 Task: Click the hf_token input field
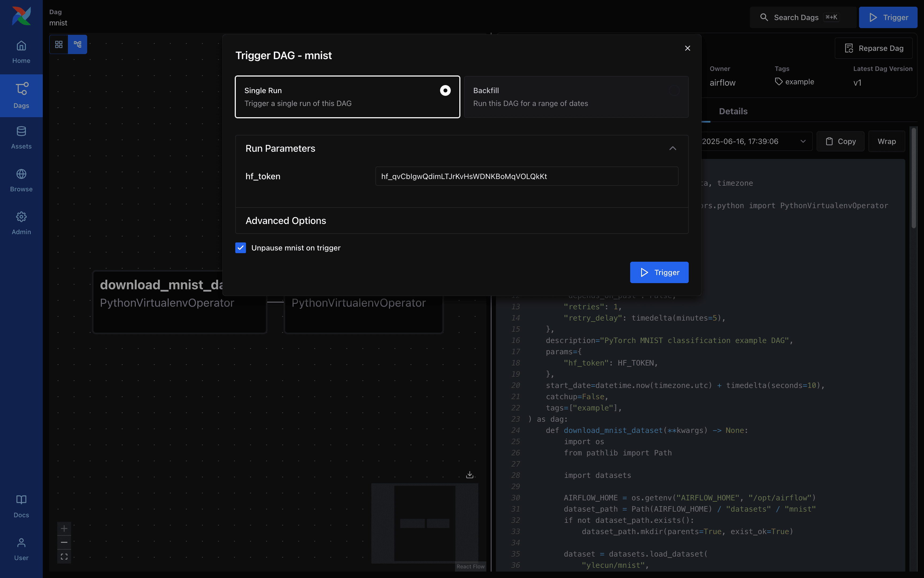point(526,176)
